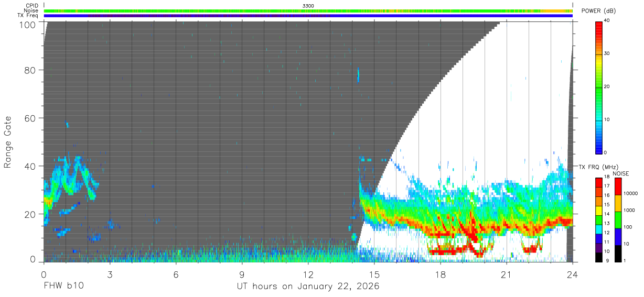Click the NOISE legend title
Screen dimensions: 644x297
pyautogui.click(x=620, y=173)
